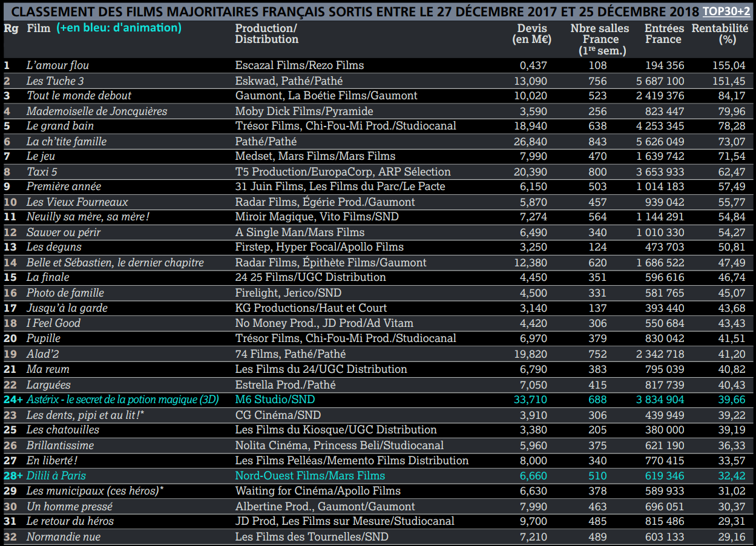756x546 pixels.
Task: Select the Astérix animated film title
Action: coord(122,400)
